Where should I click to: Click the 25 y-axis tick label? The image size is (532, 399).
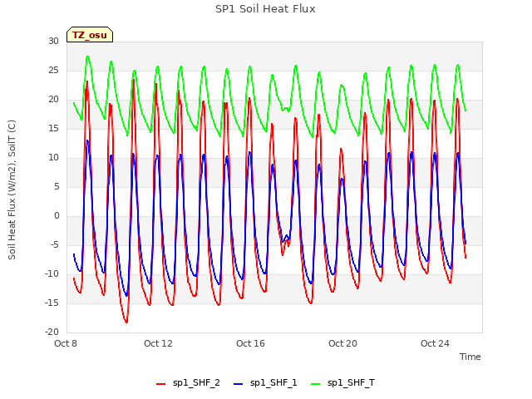tap(53, 70)
